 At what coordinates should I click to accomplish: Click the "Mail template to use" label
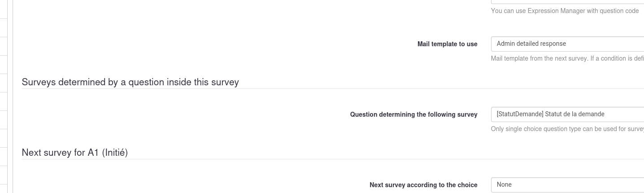447,44
